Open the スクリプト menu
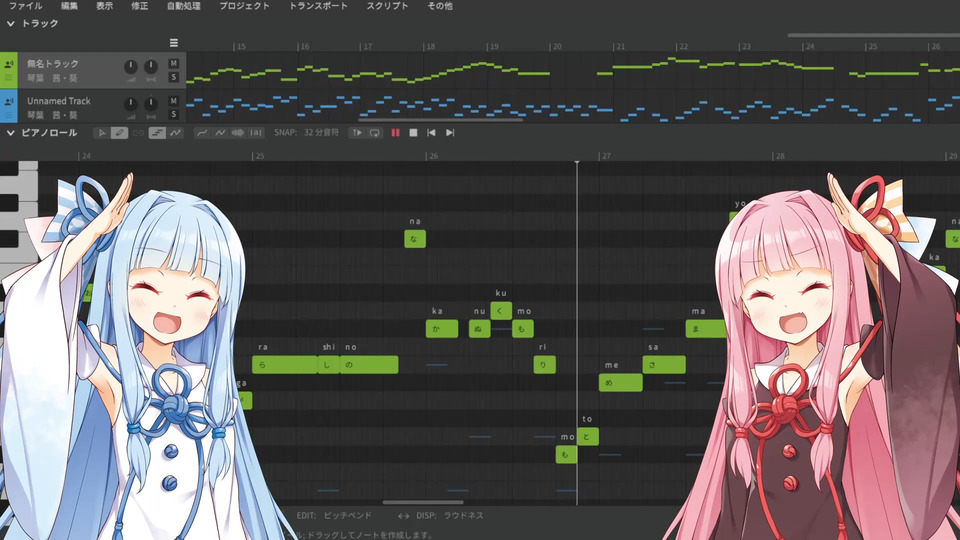960x540 pixels. 387,6
